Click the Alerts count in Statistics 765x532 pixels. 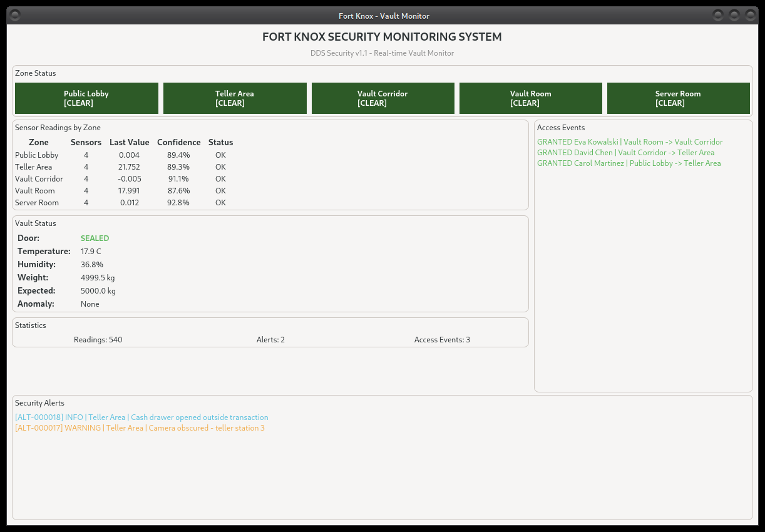(270, 340)
